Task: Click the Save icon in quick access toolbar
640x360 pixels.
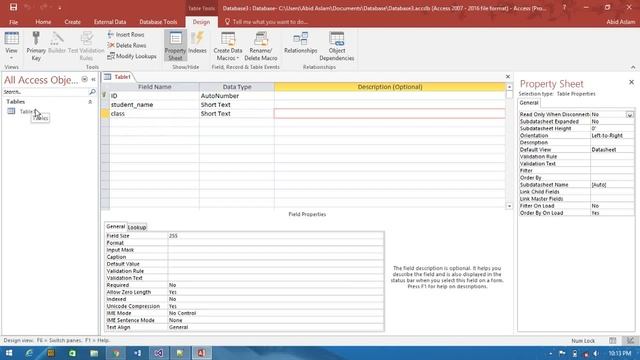Action: 13,7
